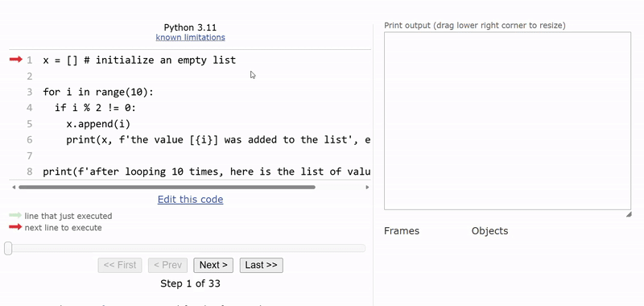This screenshot has height=306, width=644.
Task: Click the Next > step button
Action: point(213,266)
